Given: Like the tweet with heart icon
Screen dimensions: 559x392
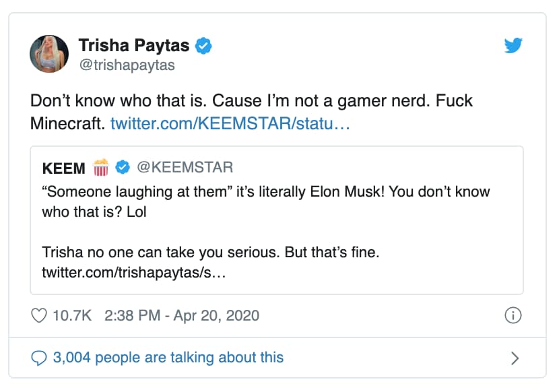Looking at the screenshot, I should 40,316.
